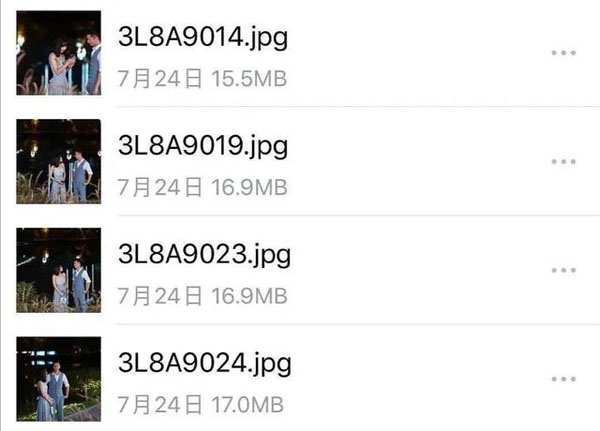The width and height of the screenshot is (600, 431).
Task: Click the 16.9MB size under 3L8A9019.jpg
Action: (x=249, y=188)
